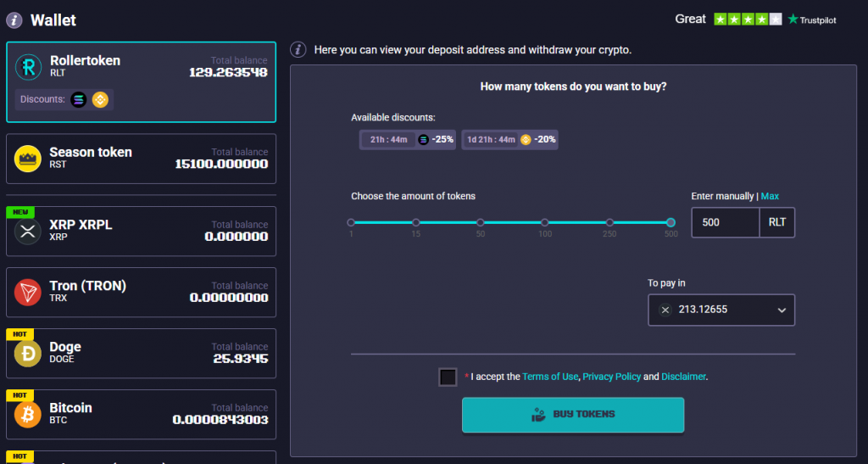Select the 1d 21h:44m -20% discount badge
868x464 pixels.
[509, 139]
